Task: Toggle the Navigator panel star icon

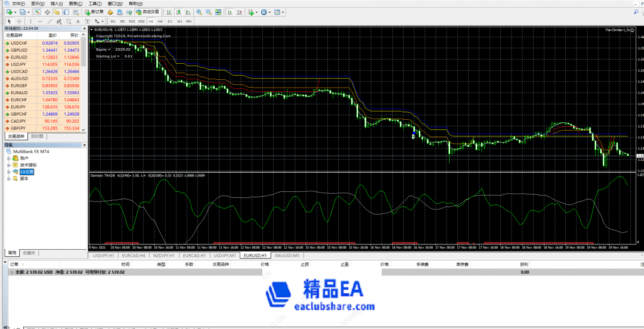Action: 57,13
